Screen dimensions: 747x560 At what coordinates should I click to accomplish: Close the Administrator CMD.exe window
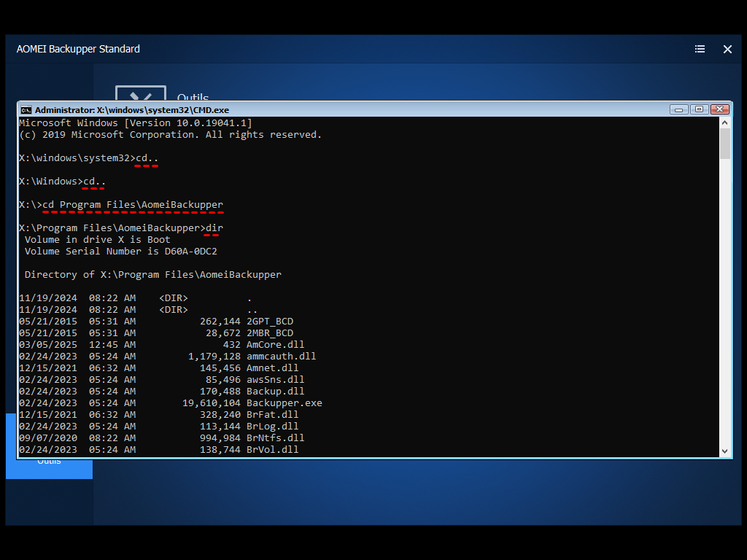click(x=719, y=109)
